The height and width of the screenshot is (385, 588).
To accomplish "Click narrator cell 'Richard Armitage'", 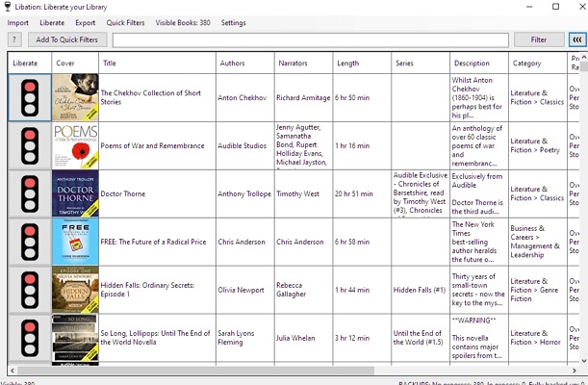I will (x=303, y=97).
